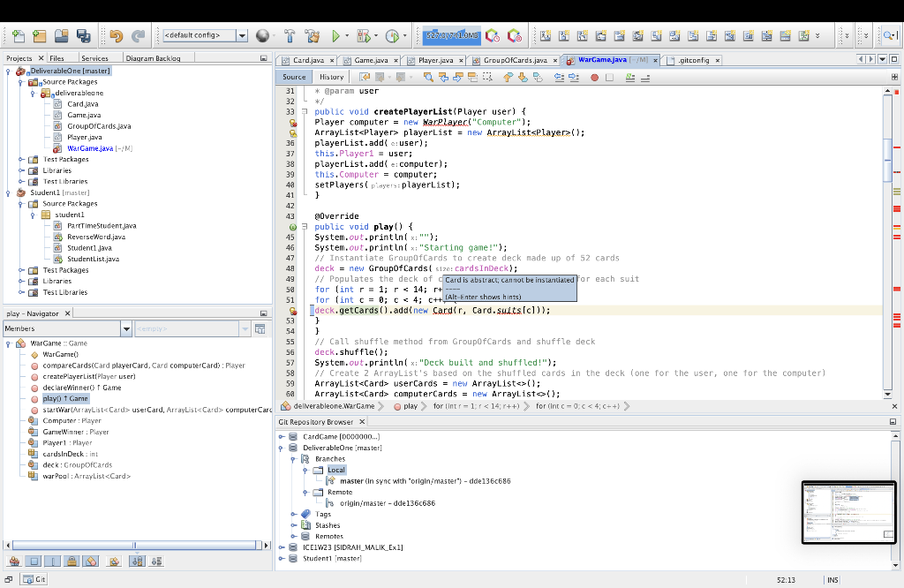Click the New Project icon
The image size is (904, 588).
(38, 36)
